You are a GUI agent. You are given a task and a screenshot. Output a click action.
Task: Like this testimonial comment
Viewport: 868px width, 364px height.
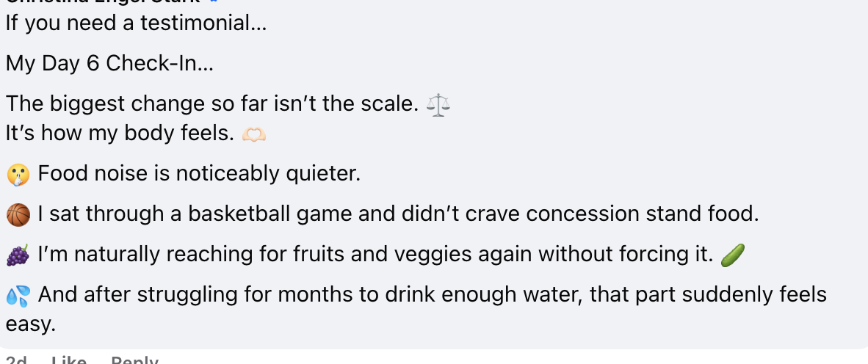click(68, 360)
